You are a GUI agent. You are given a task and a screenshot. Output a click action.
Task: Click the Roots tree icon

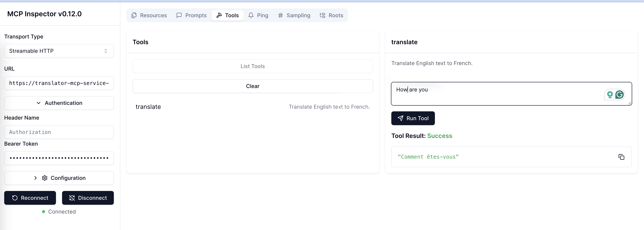tap(323, 15)
